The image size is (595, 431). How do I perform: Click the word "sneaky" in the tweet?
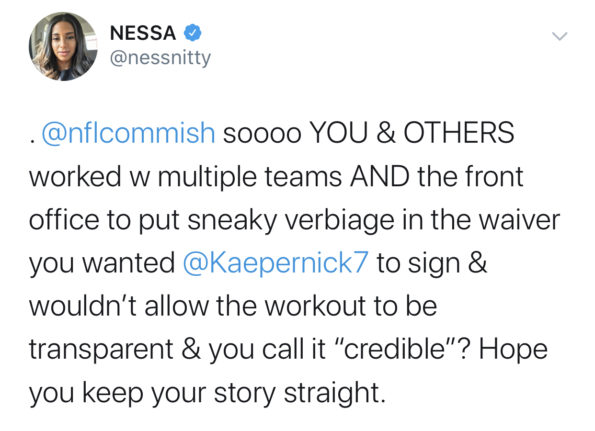[232, 222]
